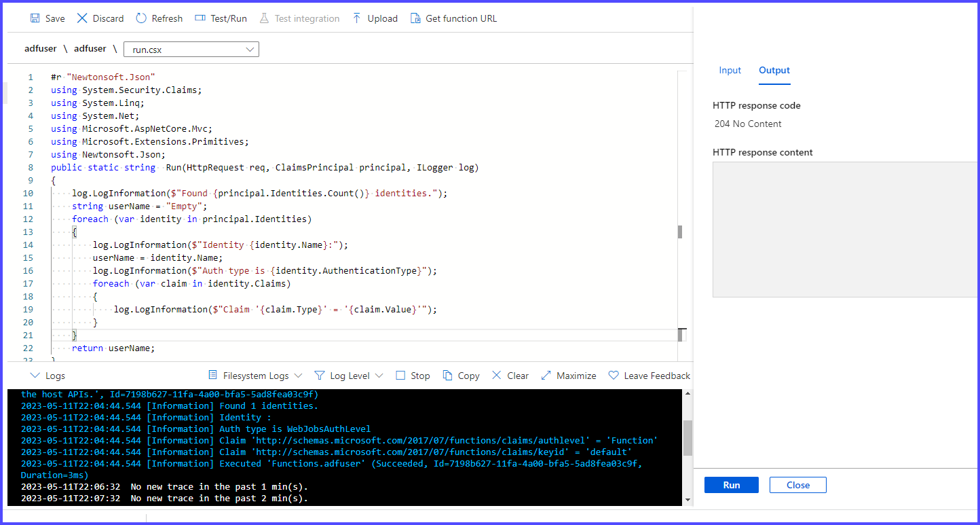Click the Discard X icon
980x525 pixels.
click(82, 18)
